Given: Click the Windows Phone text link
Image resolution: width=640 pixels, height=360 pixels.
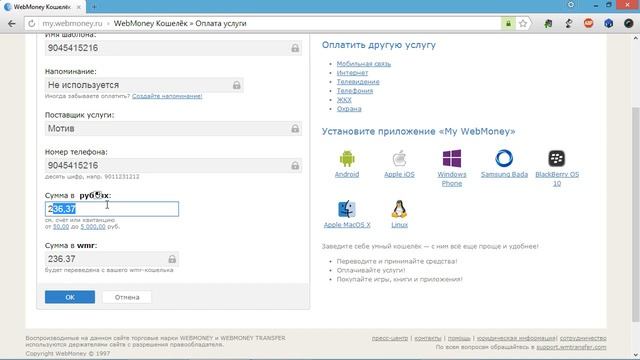Looking at the screenshot, I should 452,179.
